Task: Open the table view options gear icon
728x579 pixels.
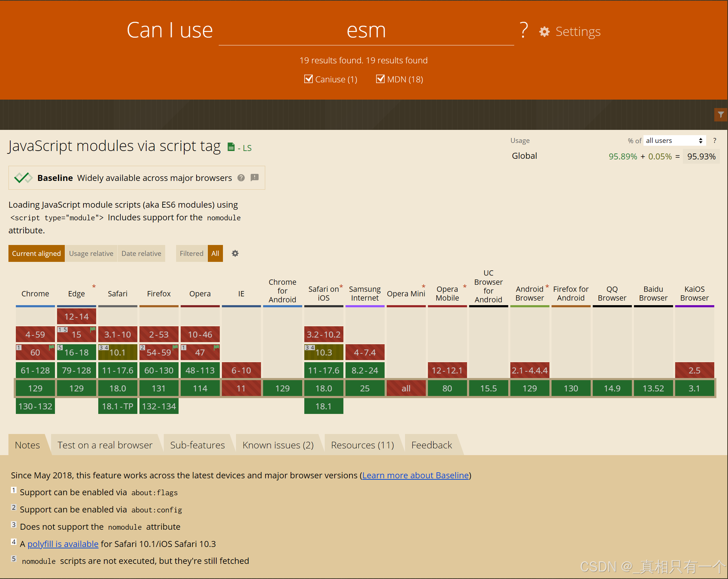Action: [235, 253]
